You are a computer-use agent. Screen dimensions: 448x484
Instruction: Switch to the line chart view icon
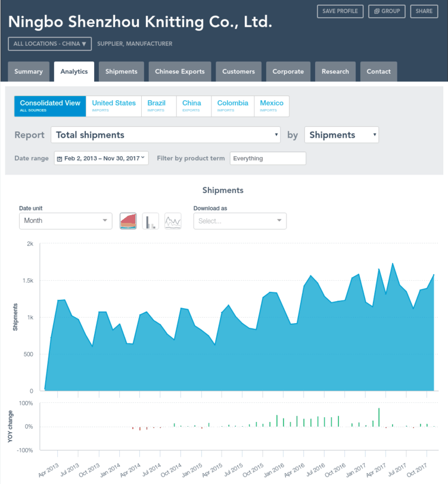click(173, 221)
